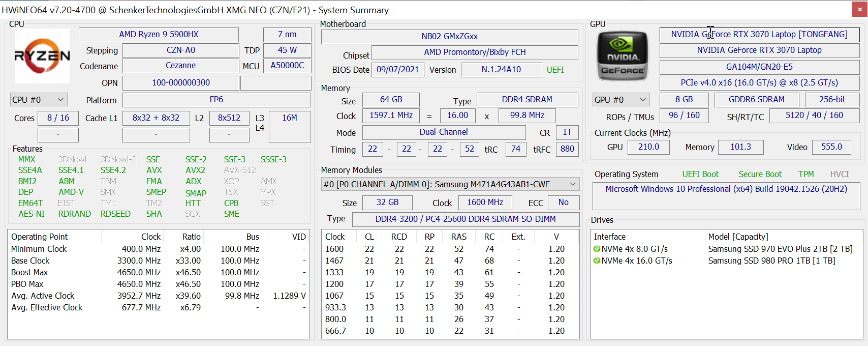Click the NVIDIA GeForce RTX 3070 Laptop [TONGFANG] field

pyautogui.click(x=759, y=35)
